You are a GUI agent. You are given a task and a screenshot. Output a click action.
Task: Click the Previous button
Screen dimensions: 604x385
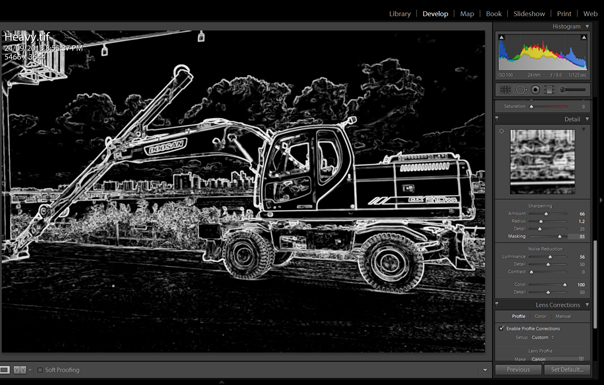518,369
